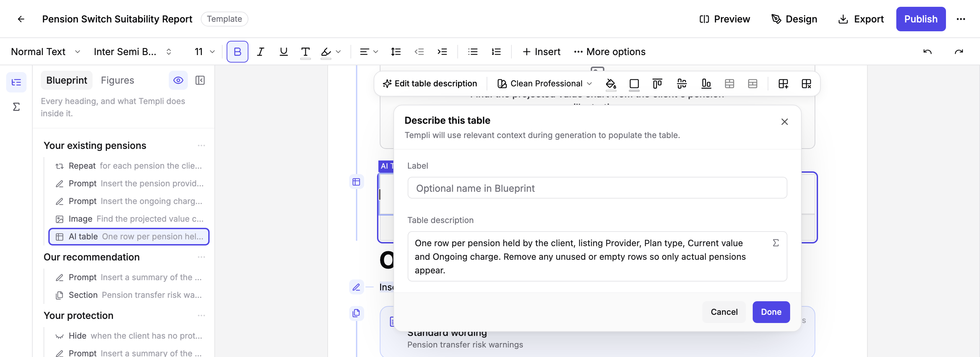
Task: Open options for Your protection
Action: coord(201,316)
